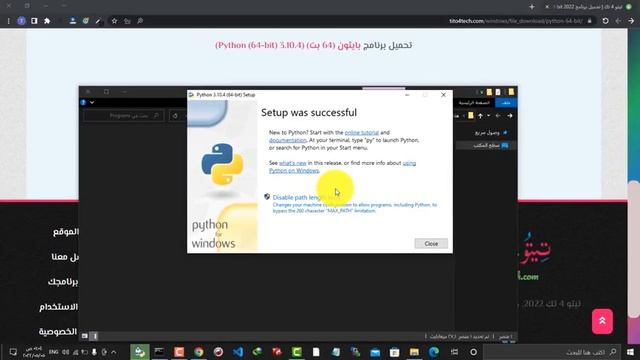This screenshot has height=360, width=640.
Task: Open the what's new link
Action: (x=293, y=163)
